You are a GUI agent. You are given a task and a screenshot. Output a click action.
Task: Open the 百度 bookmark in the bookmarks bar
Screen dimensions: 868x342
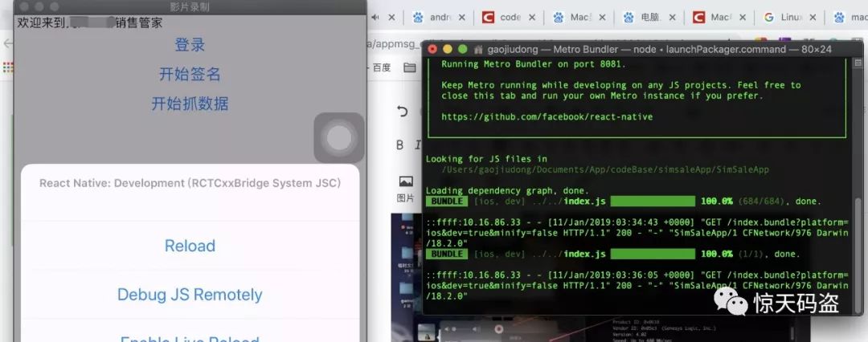click(x=382, y=67)
